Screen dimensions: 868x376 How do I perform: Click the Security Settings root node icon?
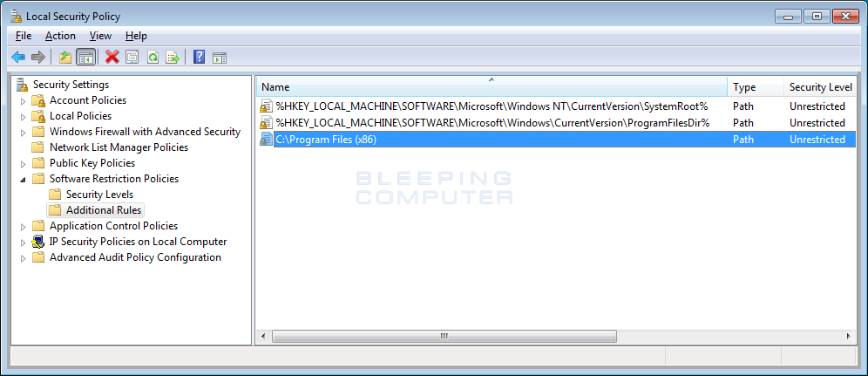(x=22, y=85)
